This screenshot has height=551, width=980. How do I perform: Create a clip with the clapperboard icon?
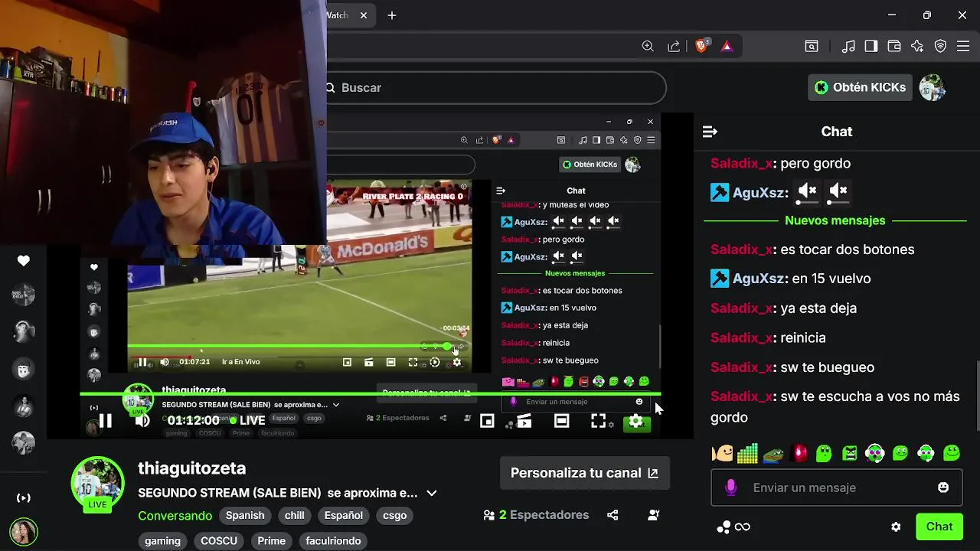[524, 421]
